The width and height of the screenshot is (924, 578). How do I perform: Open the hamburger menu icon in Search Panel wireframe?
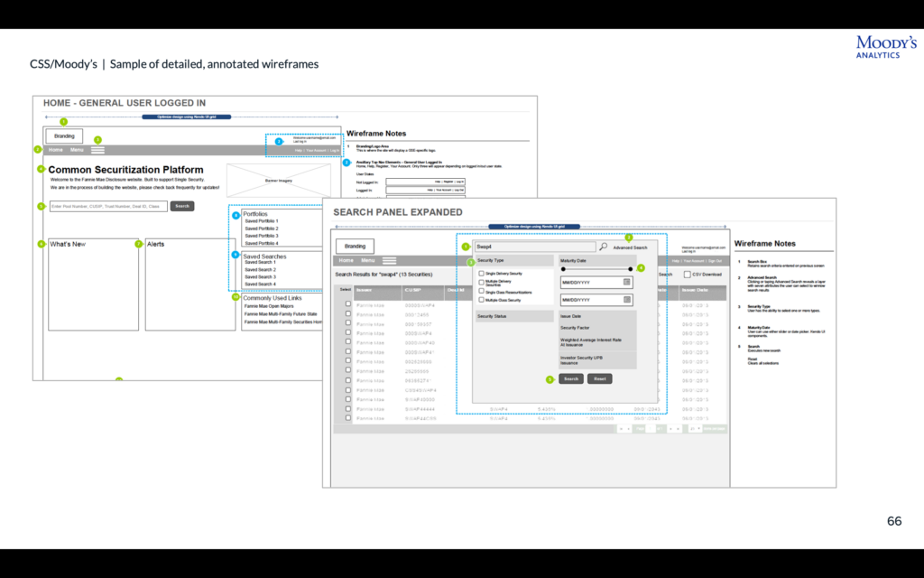coord(390,260)
